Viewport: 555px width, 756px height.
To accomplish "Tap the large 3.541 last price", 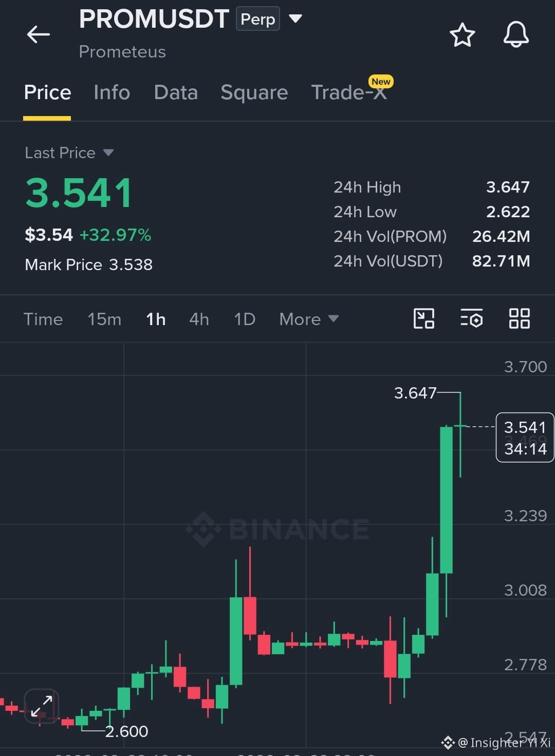I will click(79, 193).
